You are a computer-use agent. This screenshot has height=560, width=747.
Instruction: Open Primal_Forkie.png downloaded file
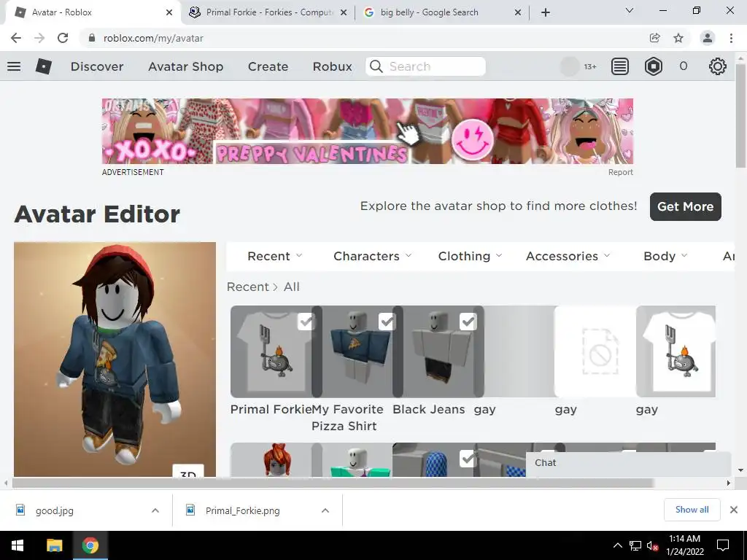click(243, 510)
